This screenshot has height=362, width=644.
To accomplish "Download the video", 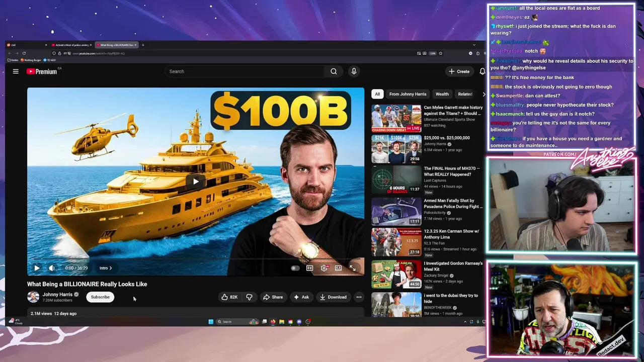I will point(333,297).
